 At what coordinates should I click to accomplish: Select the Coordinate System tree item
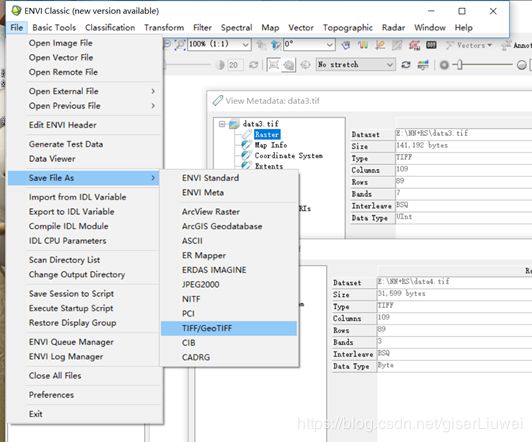click(288, 156)
